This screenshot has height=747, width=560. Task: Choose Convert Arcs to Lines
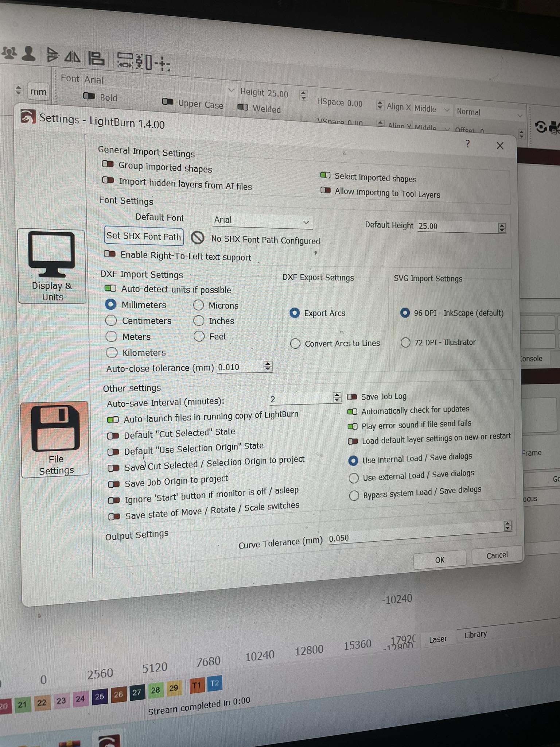click(x=295, y=343)
